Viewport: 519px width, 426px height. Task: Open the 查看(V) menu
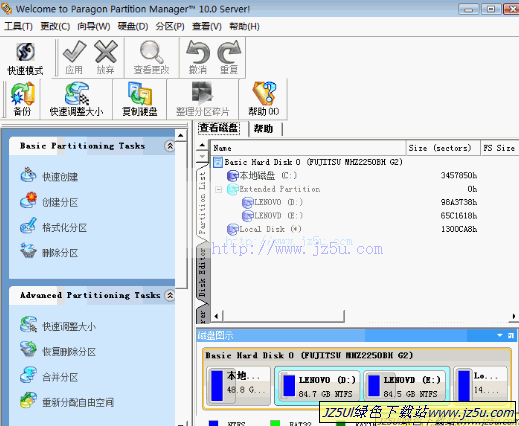(207, 26)
